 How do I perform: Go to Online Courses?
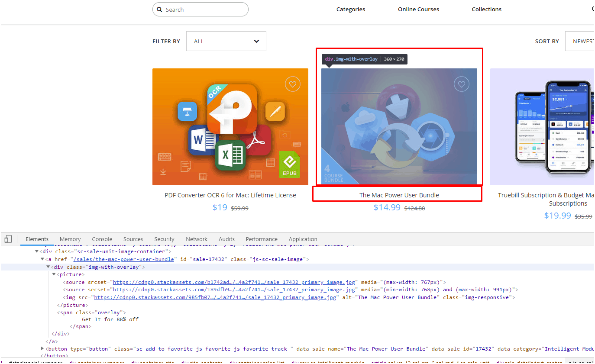[418, 9]
